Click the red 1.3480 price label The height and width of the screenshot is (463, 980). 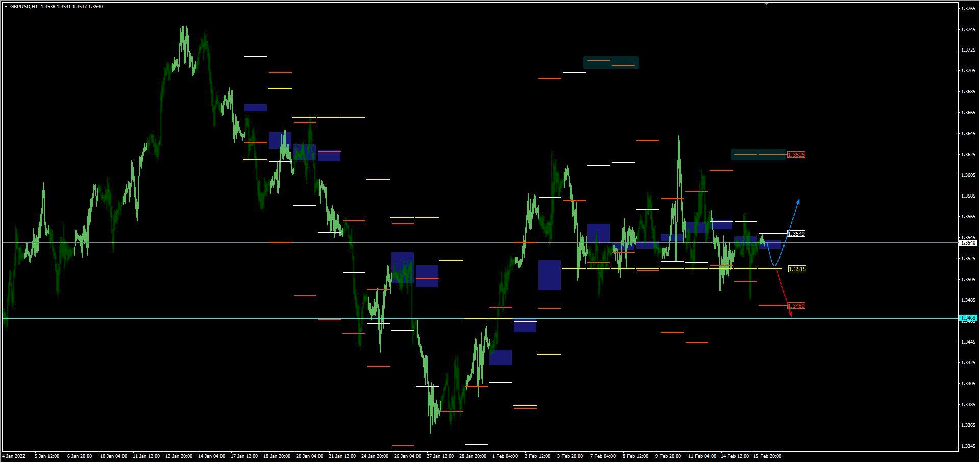pos(796,306)
